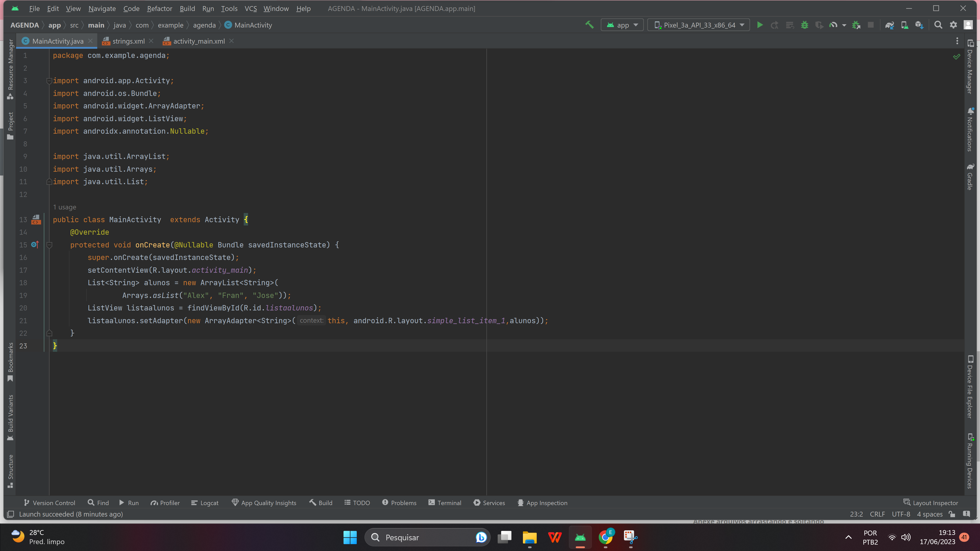Click the Apply Changes and Restart Activity icon
Screen dimensions: 980x551
775,25
